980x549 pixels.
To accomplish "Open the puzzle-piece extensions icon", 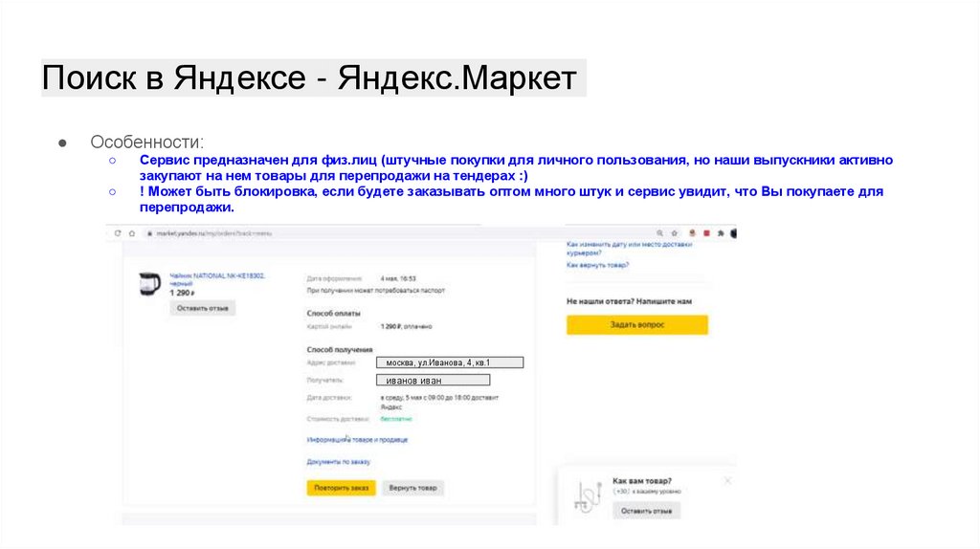I will [721, 233].
